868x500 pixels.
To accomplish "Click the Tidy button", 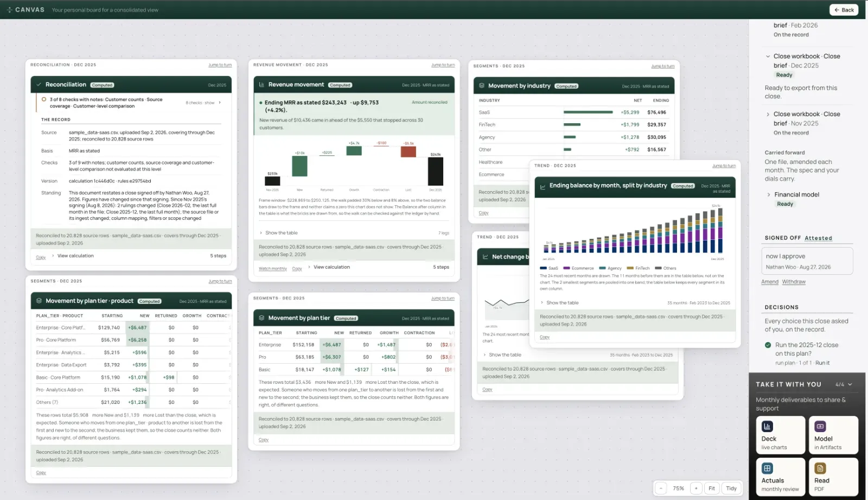I will (x=731, y=488).
